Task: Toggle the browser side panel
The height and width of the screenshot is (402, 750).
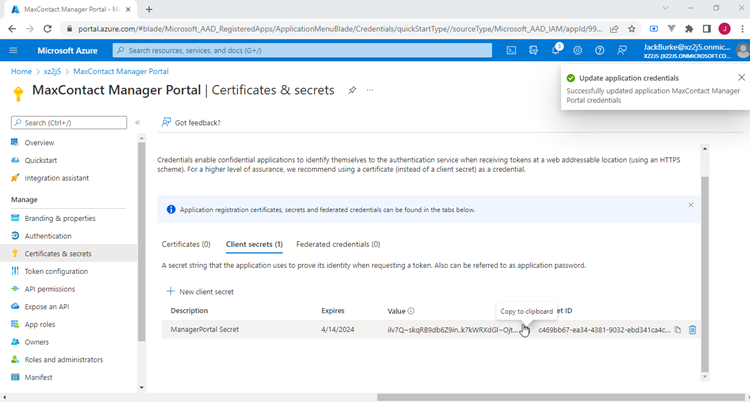Action: (x=706, y=29)
